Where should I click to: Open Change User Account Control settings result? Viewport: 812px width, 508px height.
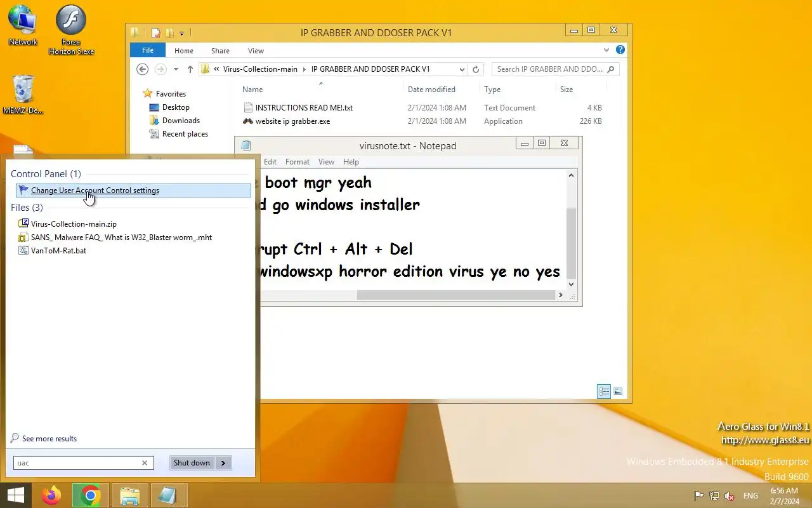pos(133,190)
